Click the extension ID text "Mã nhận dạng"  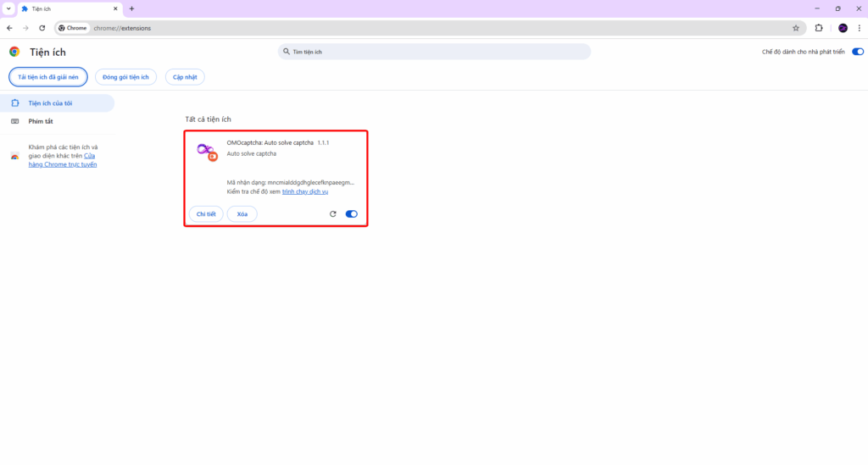[290, 182]
